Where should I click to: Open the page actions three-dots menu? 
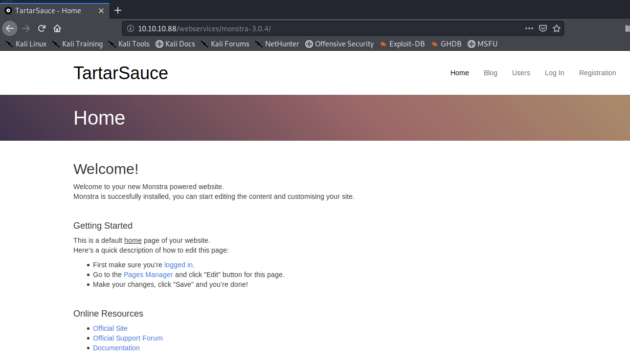[x=529, y=28]
